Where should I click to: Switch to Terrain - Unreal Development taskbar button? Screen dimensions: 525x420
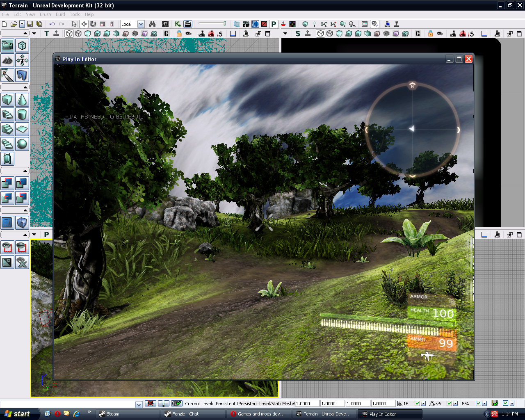pyautogui.click(x=325, y=414)
